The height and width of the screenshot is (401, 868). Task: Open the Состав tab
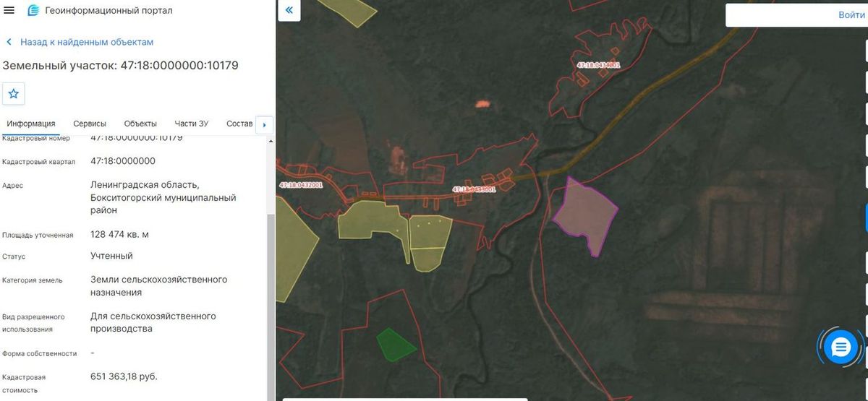tap(239, 124)
